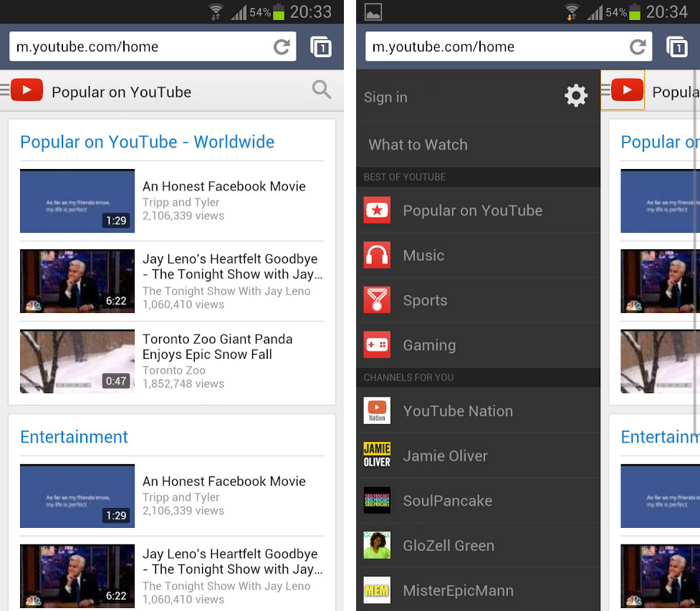Reload page icon in right screen address bar
Screen dimensions: 700x611
[638, 47]
